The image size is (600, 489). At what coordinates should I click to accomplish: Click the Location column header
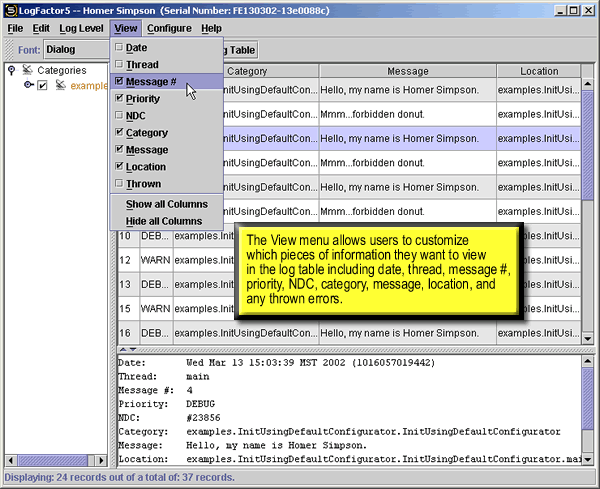(x=539, y=71)
